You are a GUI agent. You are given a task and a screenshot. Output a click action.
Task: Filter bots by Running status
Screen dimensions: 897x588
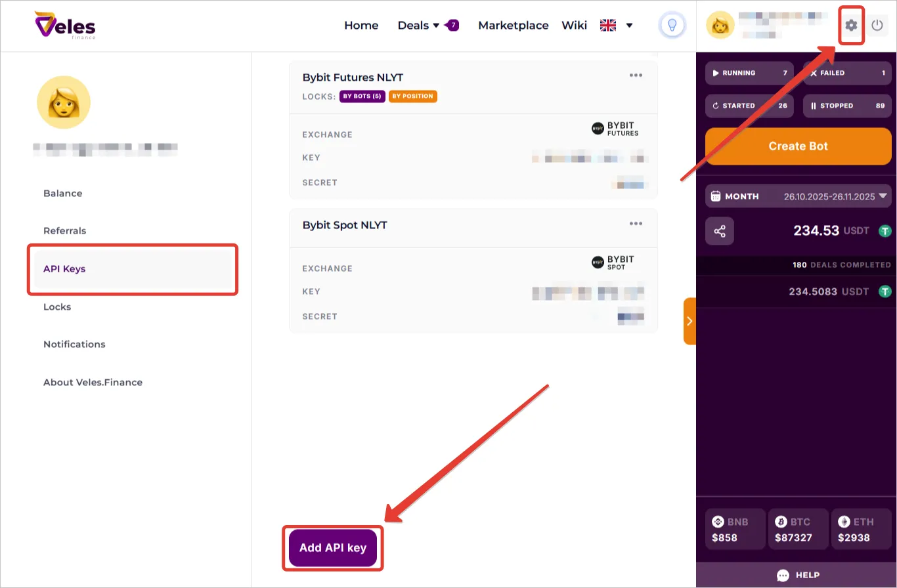[749, 73]
